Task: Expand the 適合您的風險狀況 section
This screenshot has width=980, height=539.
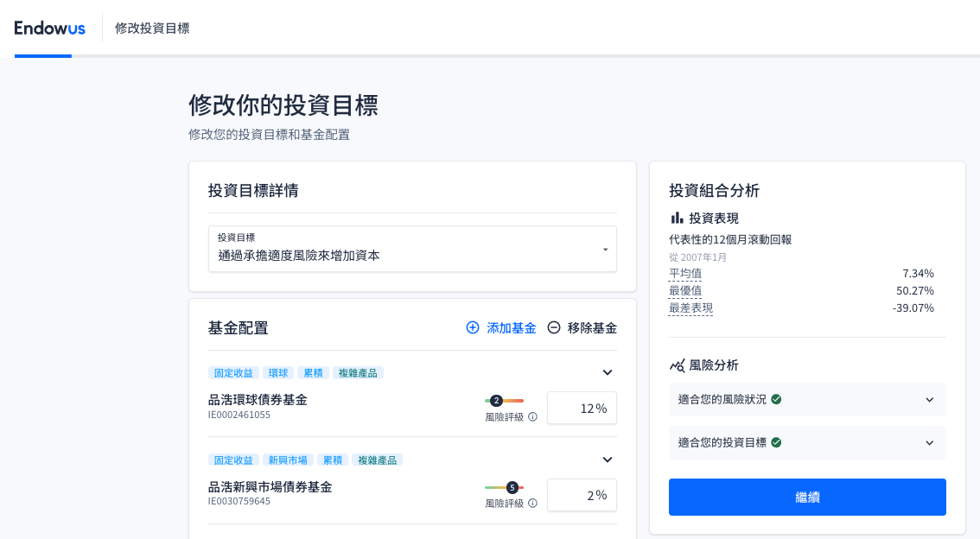Action: pos(929,400)
